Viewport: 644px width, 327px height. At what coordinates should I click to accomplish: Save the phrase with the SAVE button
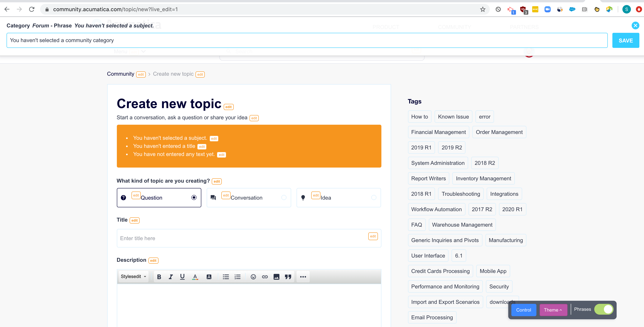(625, 40)
